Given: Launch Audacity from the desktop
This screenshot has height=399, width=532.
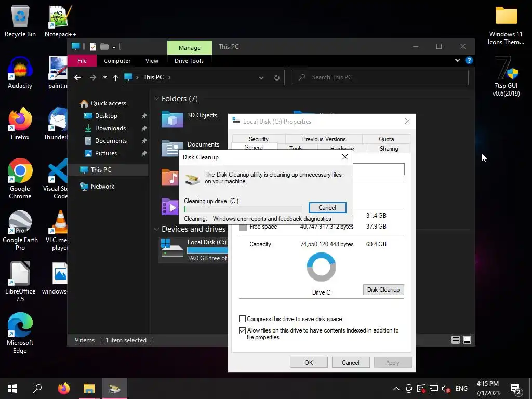Looking at the screenshot, I should click(x=20, y=73).
